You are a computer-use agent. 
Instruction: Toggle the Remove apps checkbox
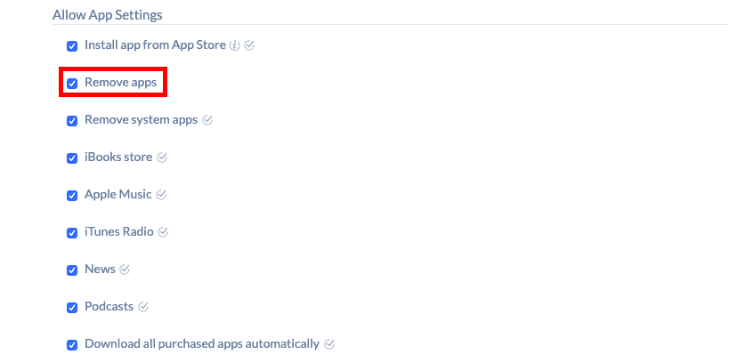[72, 83]
